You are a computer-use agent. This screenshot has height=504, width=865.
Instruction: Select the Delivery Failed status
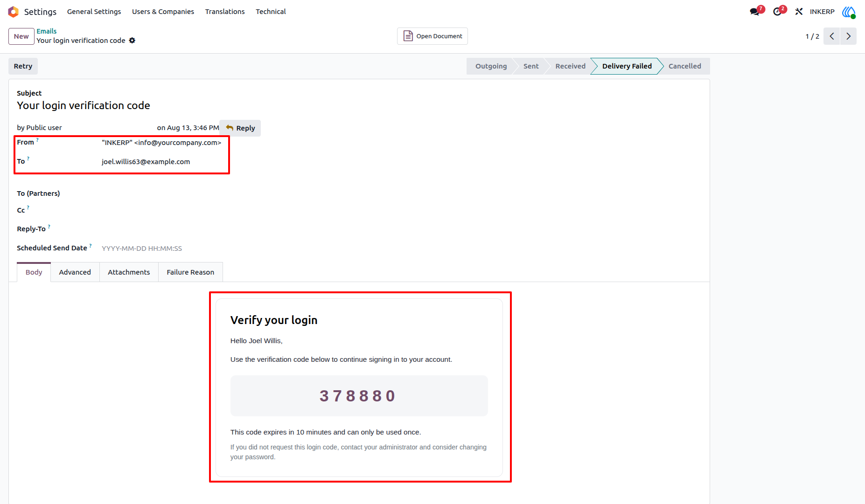tap(627, 66)
